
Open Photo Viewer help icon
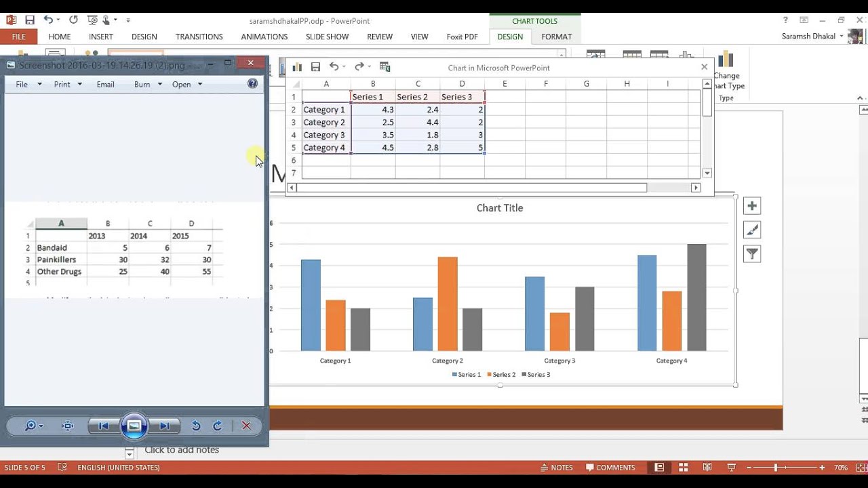252,84
